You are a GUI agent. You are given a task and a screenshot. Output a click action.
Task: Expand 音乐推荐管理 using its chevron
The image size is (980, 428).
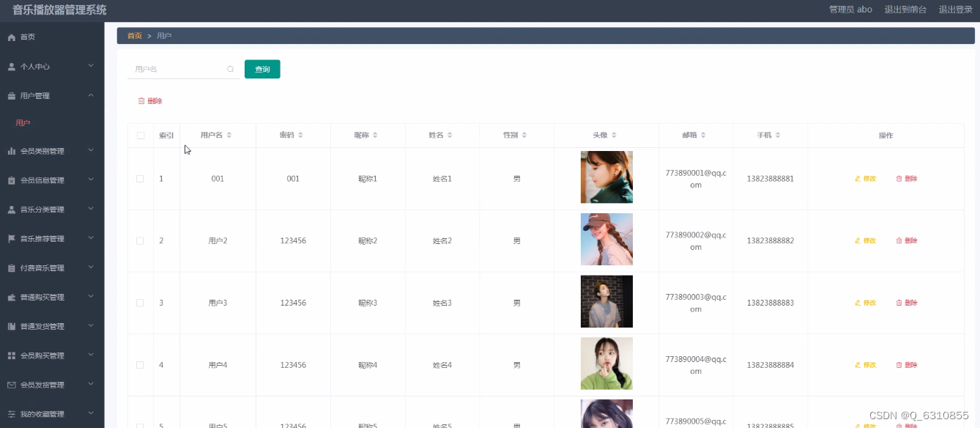coord(91,238)
